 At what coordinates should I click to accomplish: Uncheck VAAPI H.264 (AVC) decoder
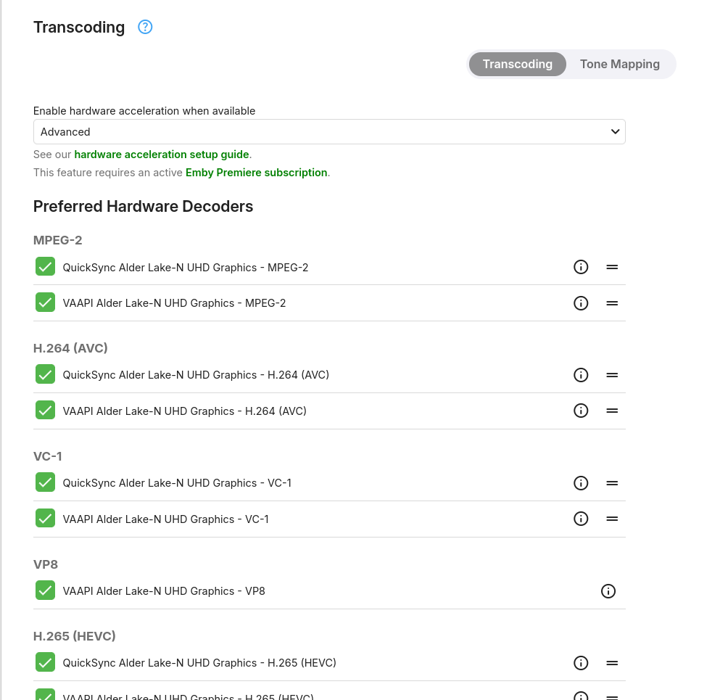[x=46, y=411]
